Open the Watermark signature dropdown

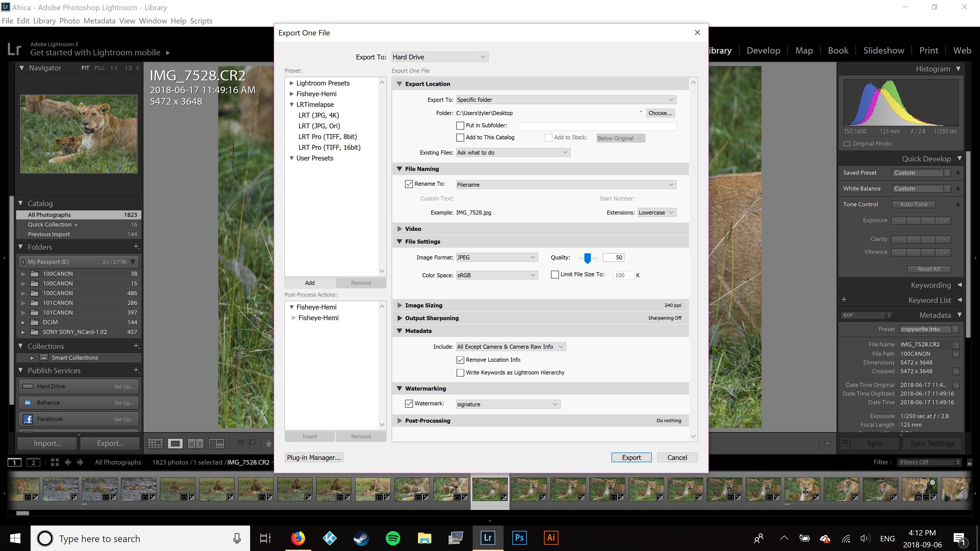point(508,404)
